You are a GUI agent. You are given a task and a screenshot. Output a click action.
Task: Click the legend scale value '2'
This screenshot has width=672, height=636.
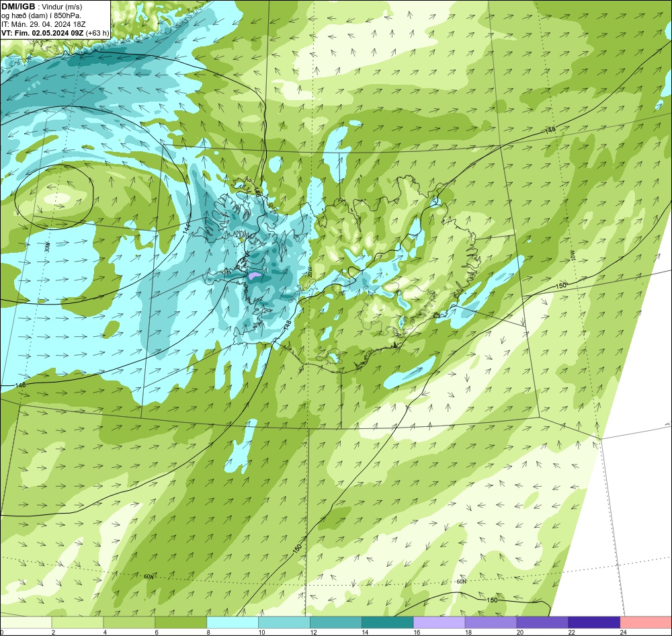point(53,632)
